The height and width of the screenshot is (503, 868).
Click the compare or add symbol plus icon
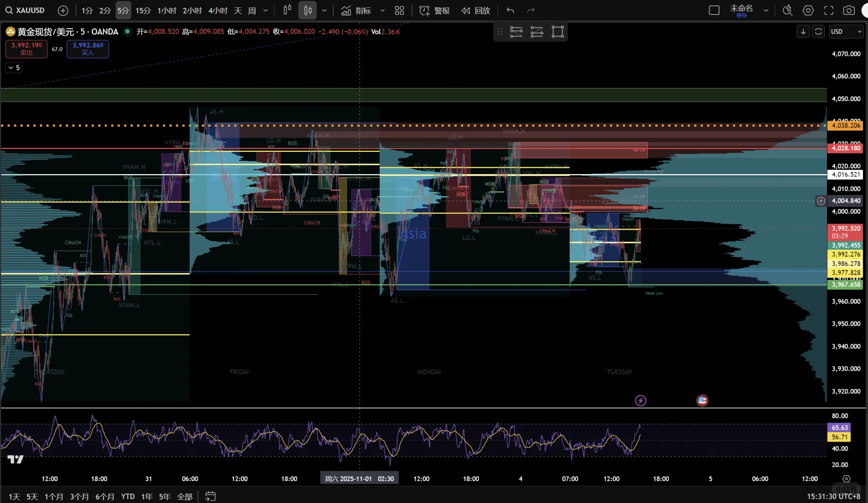[x=63, y=10]
